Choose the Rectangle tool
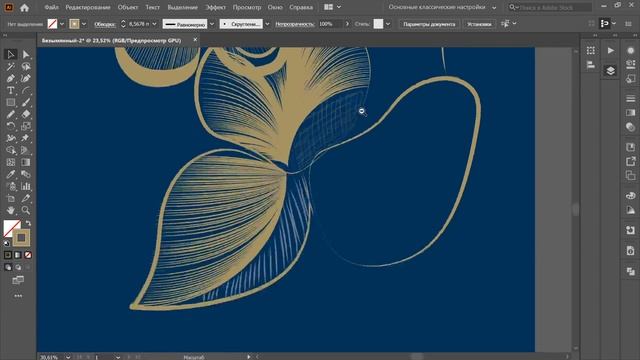The image size is (640, 360). (11, 102)
